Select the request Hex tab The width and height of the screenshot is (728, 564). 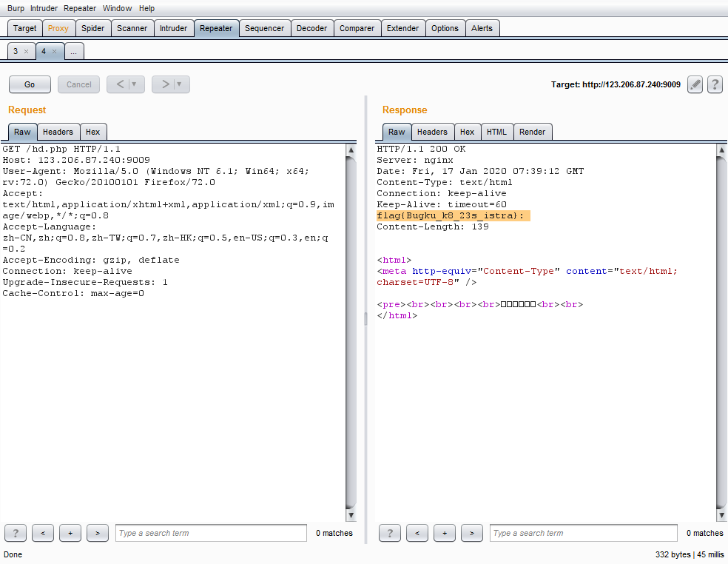tap(92, 132)
